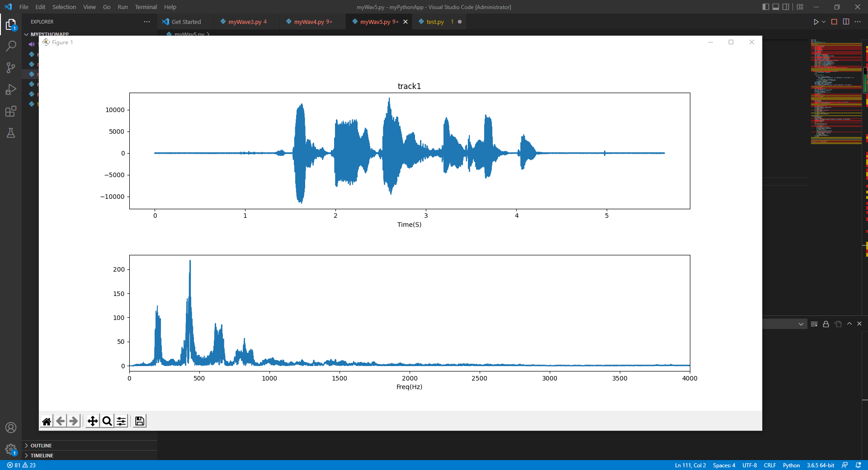Switch to the myWav4.py tab
This screenshot has width=868, height=470.
click(313, 22)
